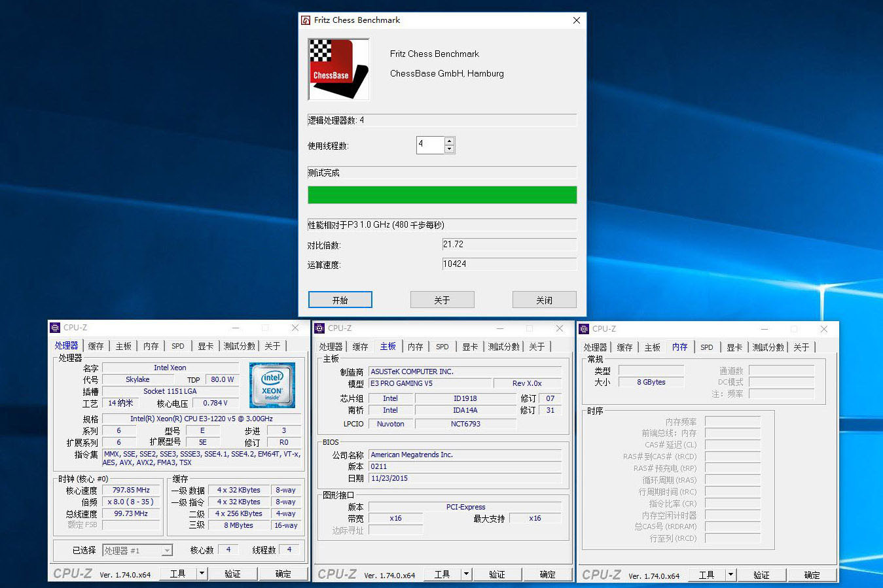
Task: Open 关于 button in Fritz benchmark
Action: 442,300
